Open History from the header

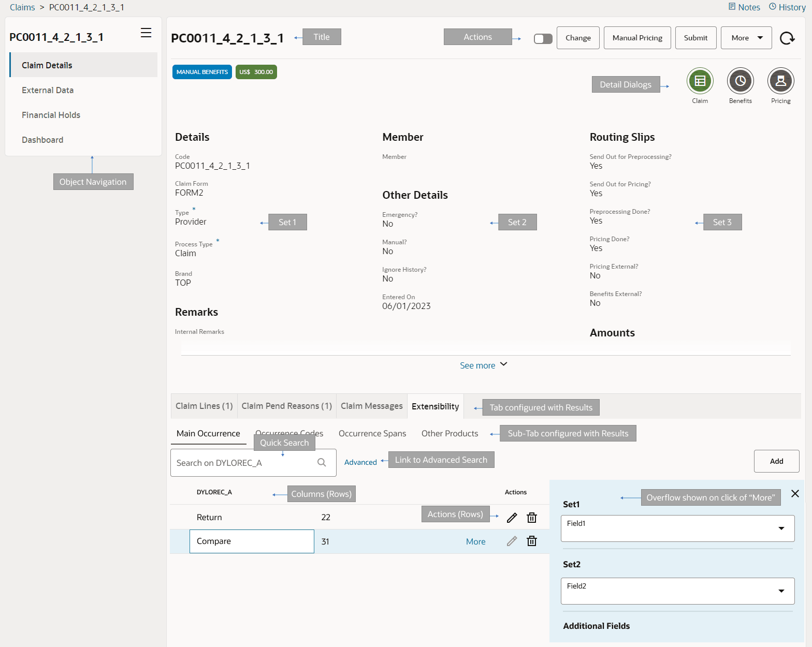(x=787, y=7)
